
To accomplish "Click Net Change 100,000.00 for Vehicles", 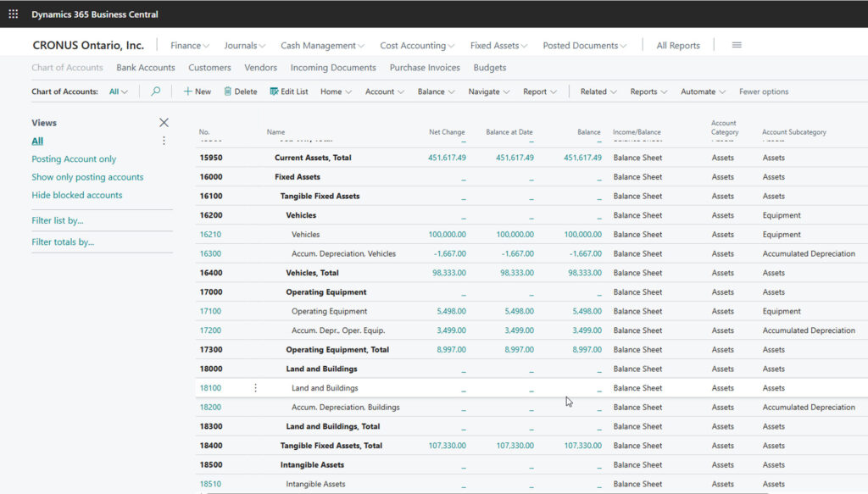I will [447, 234].
